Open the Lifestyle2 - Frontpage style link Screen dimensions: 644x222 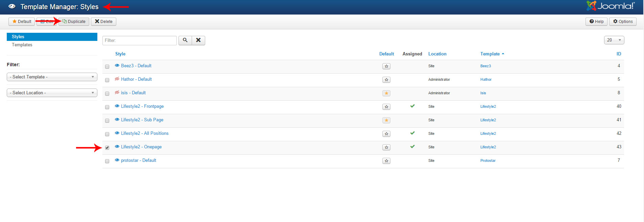coord(142,106)
